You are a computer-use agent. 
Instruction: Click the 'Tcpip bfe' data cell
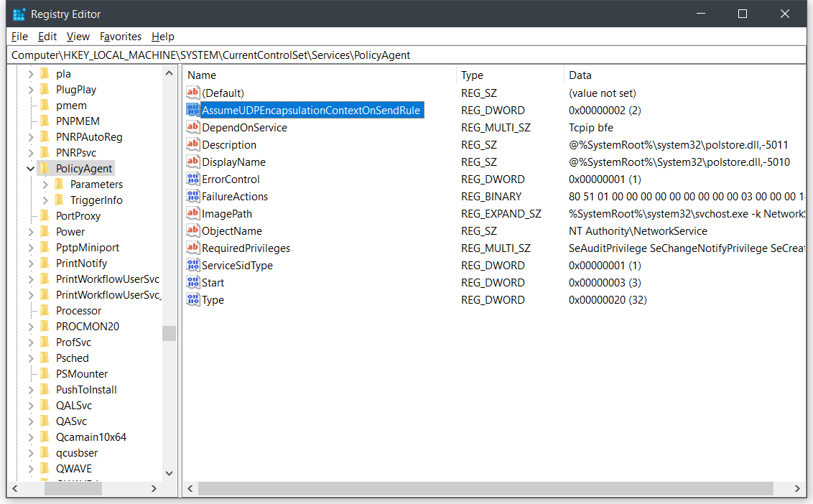tap(591, 128)
